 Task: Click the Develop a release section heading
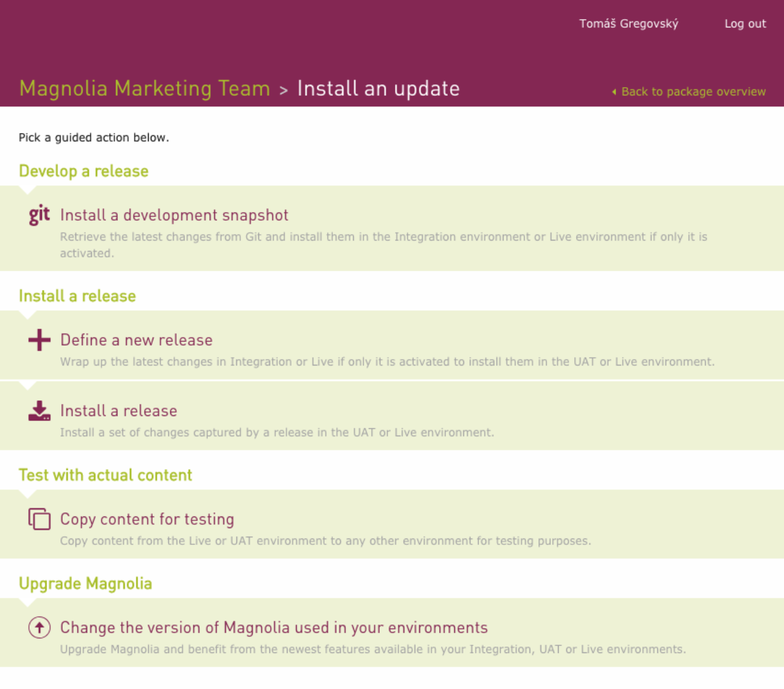[84, 171]
